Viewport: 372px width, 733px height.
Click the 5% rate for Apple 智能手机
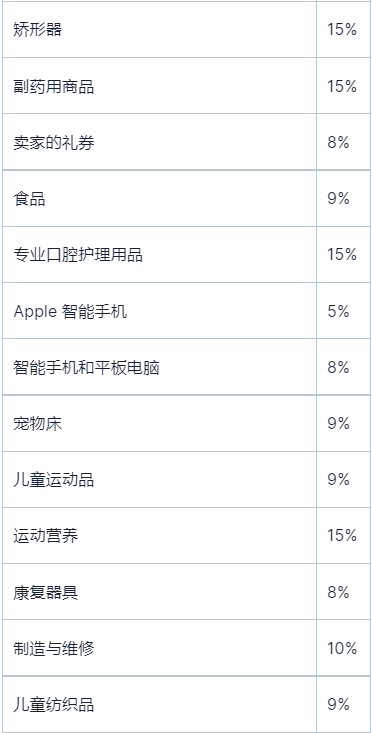338,311
